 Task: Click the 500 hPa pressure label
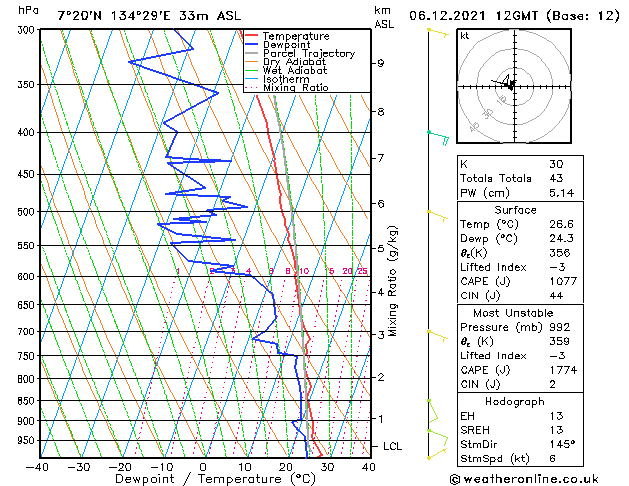(26, 212)
